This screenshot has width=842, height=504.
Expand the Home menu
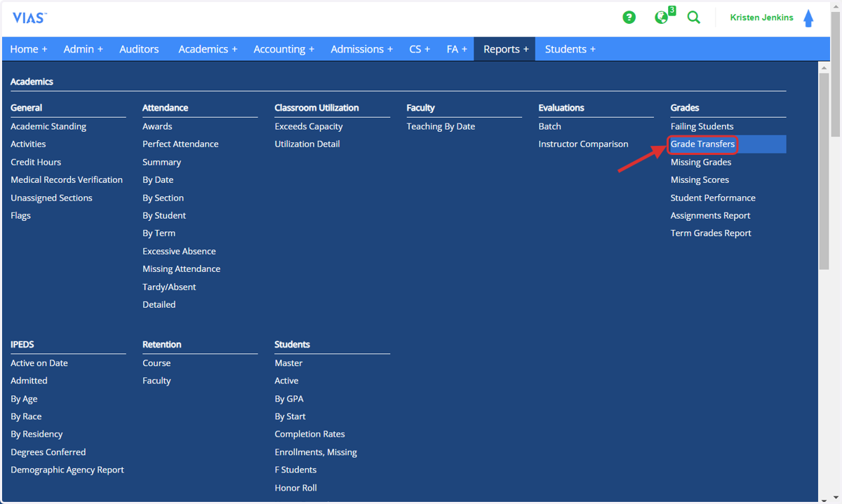pyautogui.click(x=29, y=49)
